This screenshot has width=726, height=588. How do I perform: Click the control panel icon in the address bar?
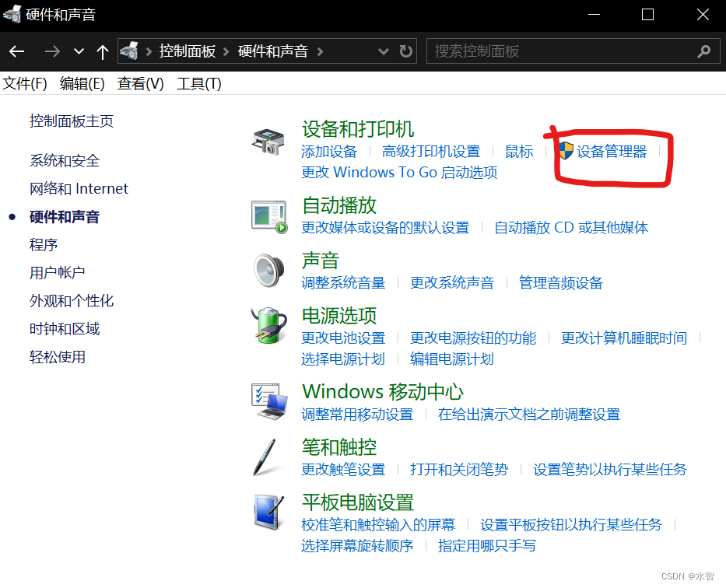129,51
